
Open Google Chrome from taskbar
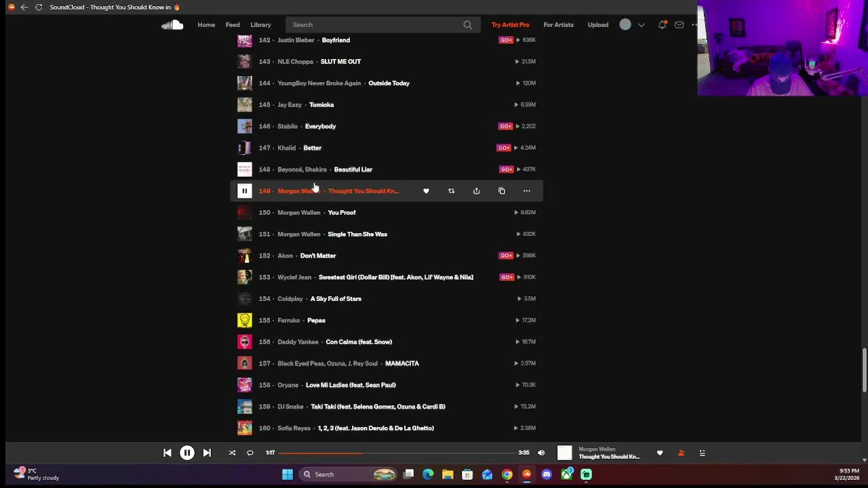point(507,474)
